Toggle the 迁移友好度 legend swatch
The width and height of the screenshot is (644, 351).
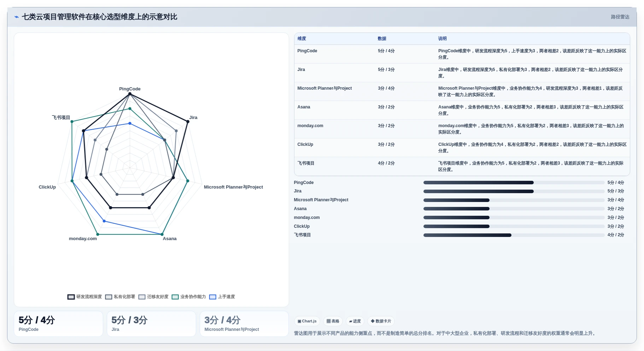pyautogui.click(x=142, y=297)
